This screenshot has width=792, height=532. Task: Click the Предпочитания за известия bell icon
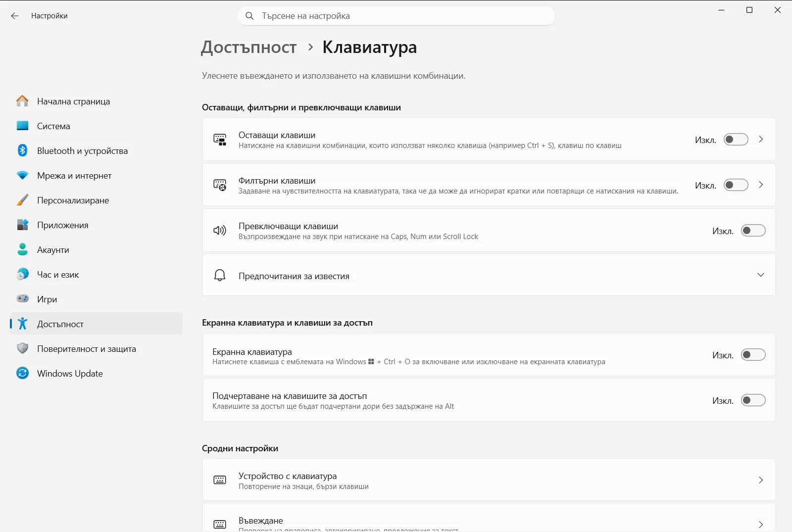coord(220,275)
